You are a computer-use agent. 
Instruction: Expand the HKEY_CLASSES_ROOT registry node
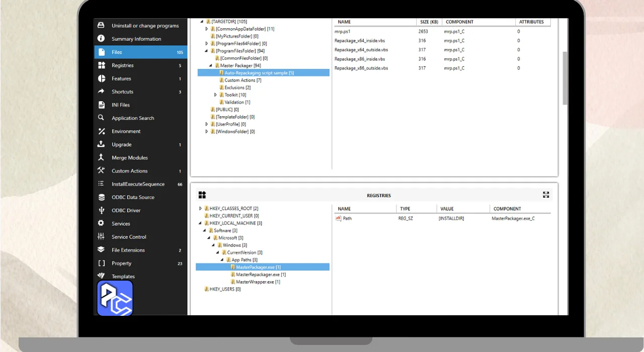[200, 209]
